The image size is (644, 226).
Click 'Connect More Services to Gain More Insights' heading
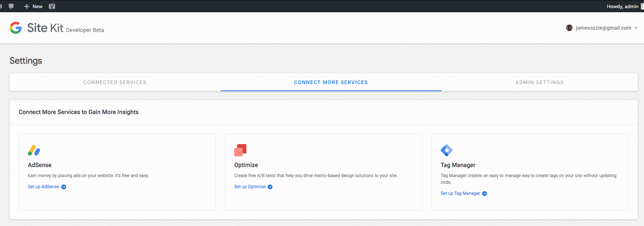coord(79,112)
